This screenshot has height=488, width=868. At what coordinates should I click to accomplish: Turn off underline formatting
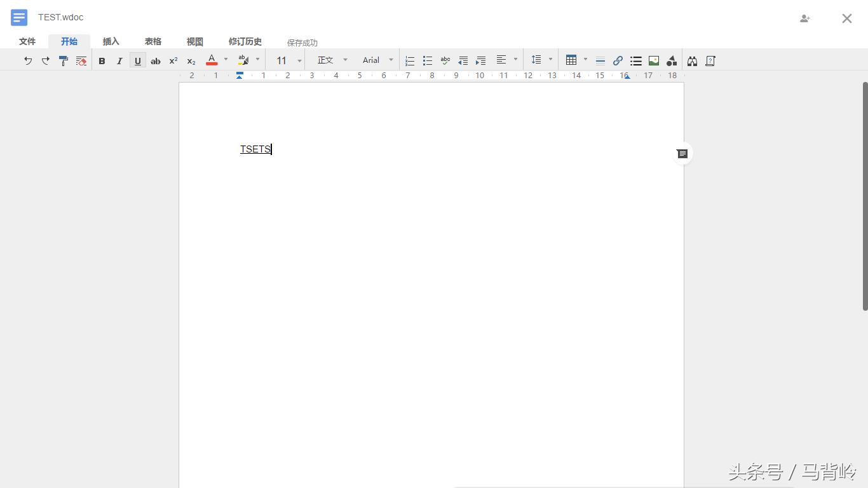[x=137, y=61]
